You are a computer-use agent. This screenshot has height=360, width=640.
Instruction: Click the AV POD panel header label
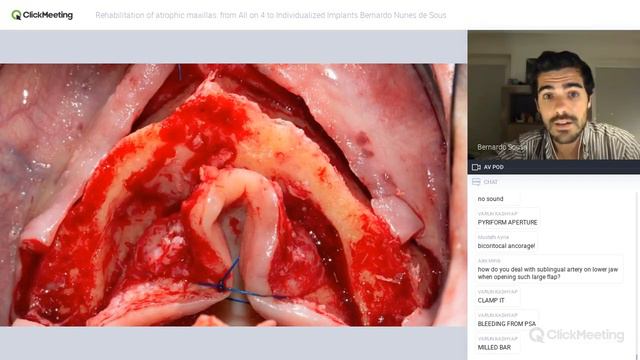point(493,167)
